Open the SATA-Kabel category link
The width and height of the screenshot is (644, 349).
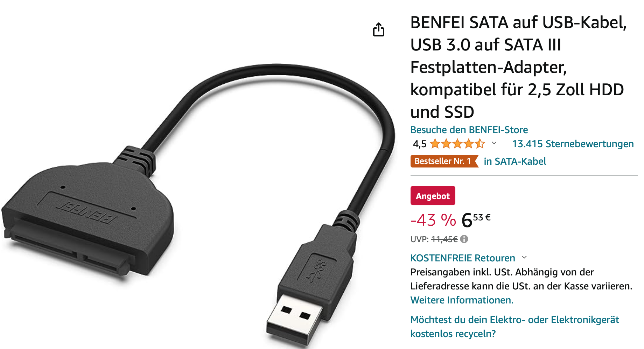[515, 161]
